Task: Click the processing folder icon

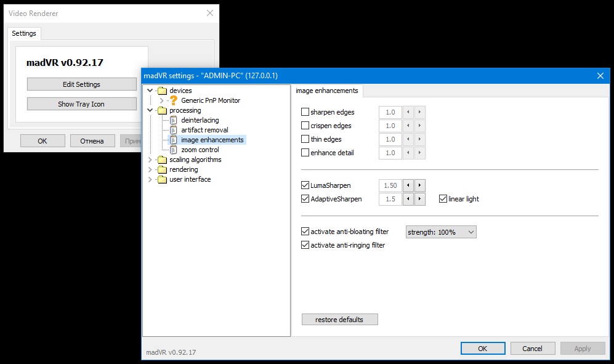Action: click(162, 110)
